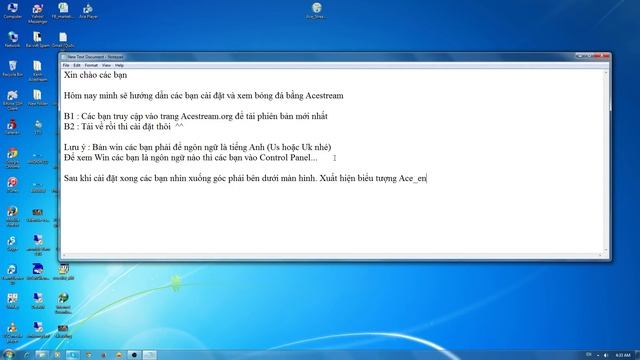Image resolution: width=640 pixels, height=360 pixels.
Task: Click the system clock in taskbar
Action: (623, 355)
